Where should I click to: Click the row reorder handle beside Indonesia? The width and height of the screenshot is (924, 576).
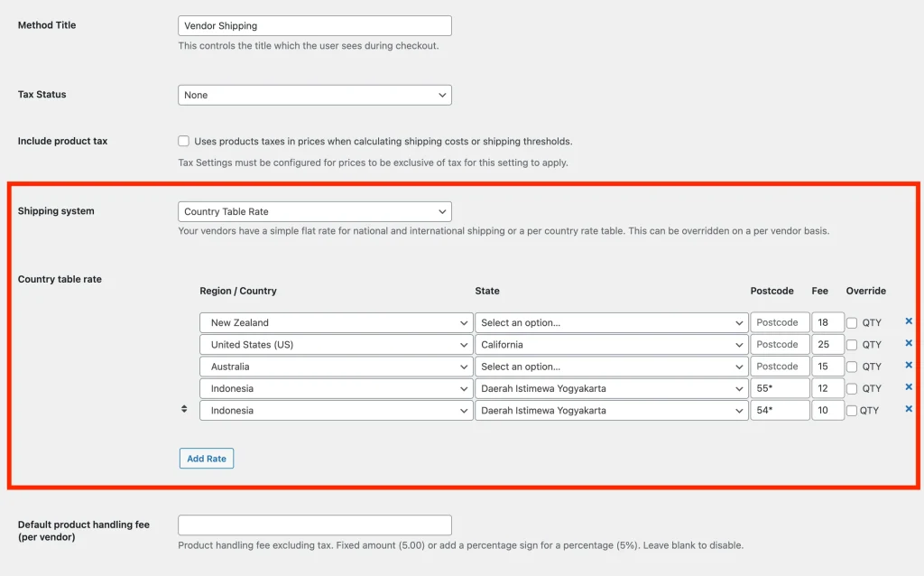click(x=184, y=409)
